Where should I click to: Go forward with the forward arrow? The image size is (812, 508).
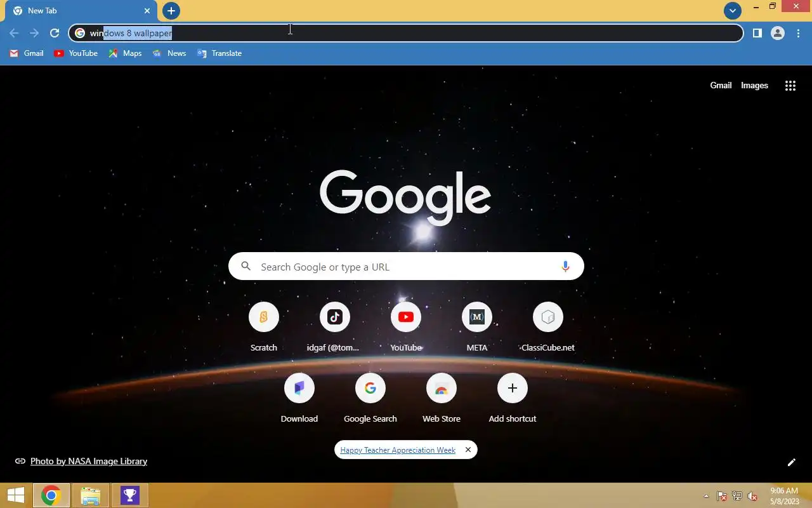click(x=34, y=33)
